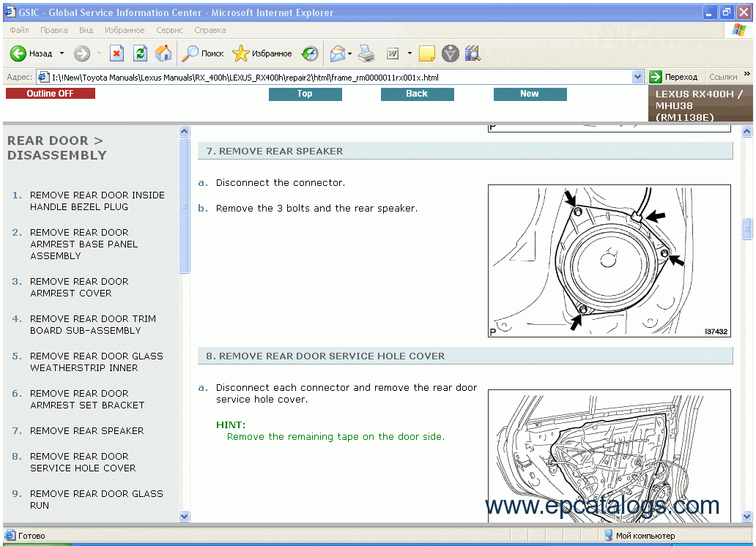Viewport: 756px width, 546px height.
Task: Open Favorites (Избранное) star button
Action: click(x=262, y=53)
